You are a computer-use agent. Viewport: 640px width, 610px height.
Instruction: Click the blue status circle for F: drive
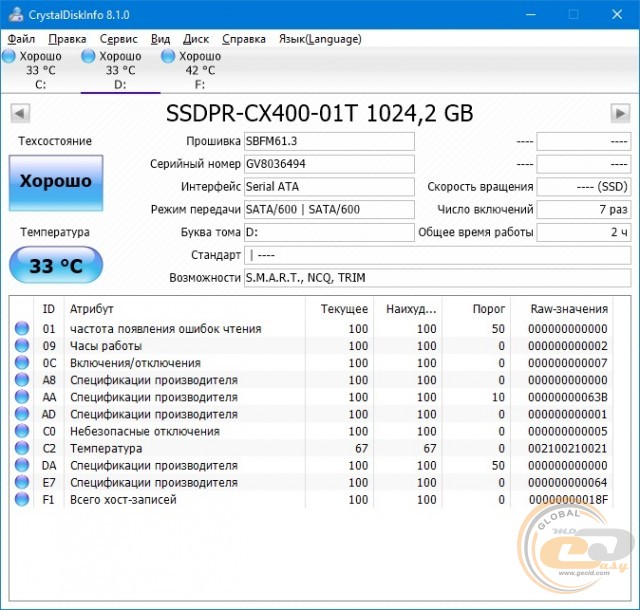(x=168, y=56)
